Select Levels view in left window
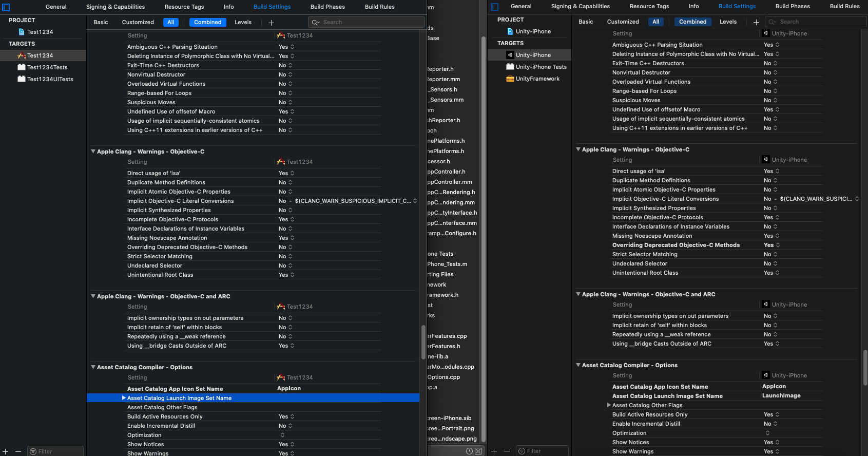The image size is (868, 456). [243, 23]
